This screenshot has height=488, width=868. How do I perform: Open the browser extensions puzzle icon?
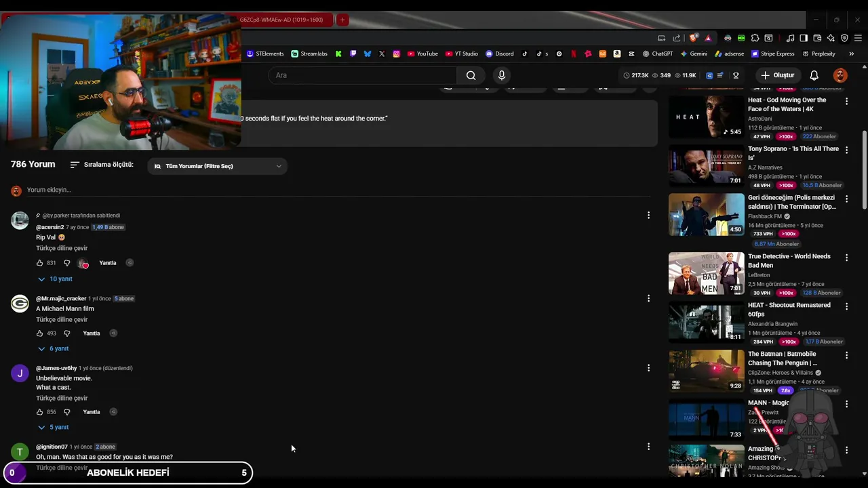pyautogui.click(x=755, y=38)
